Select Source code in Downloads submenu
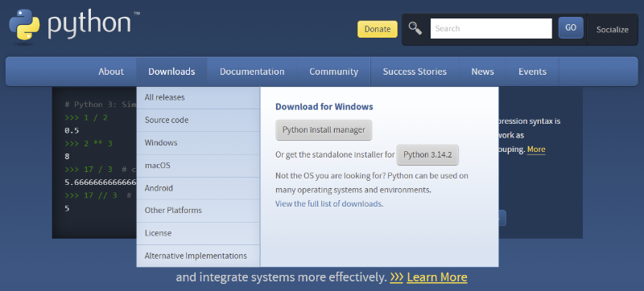The width and height of the screenshot is (644, 291). pos(198,120)
